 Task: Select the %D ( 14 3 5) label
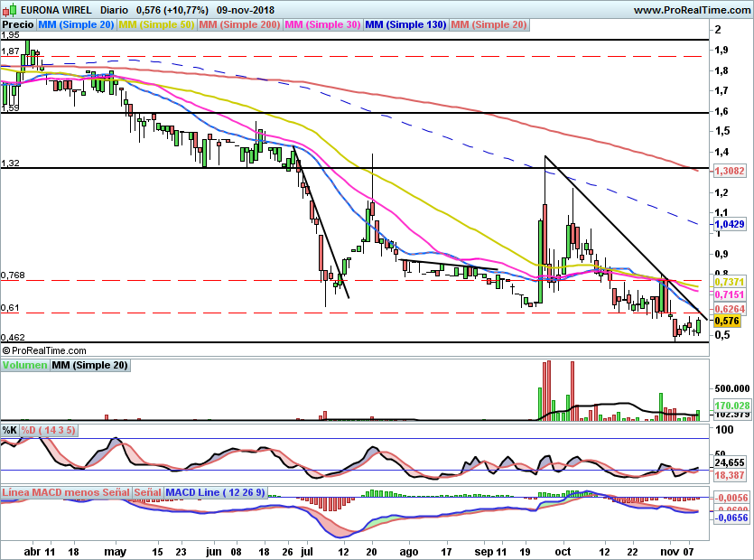tap(48, 430)
